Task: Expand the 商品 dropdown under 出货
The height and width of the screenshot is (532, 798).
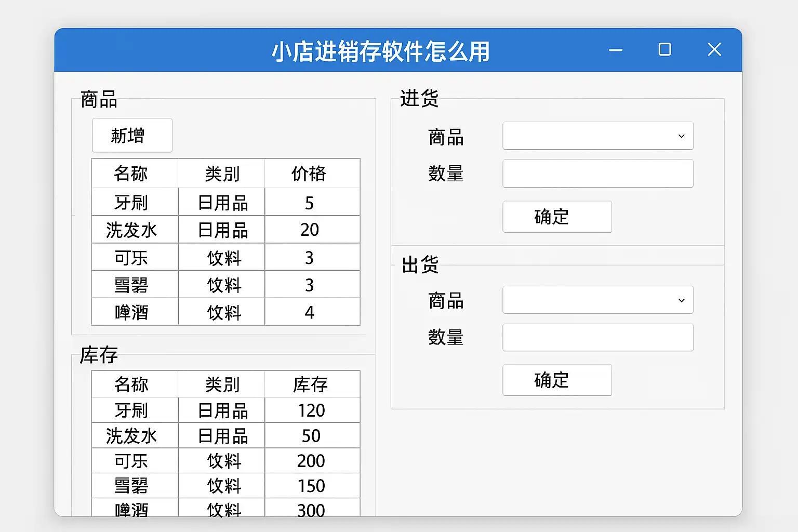Action: pos(597,300)
